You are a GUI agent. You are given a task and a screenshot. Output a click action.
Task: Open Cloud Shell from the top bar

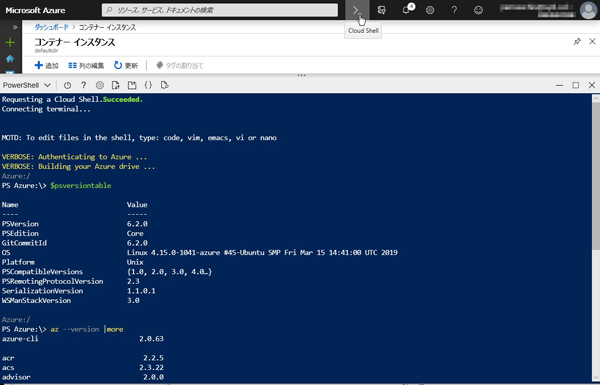point(357,10)
